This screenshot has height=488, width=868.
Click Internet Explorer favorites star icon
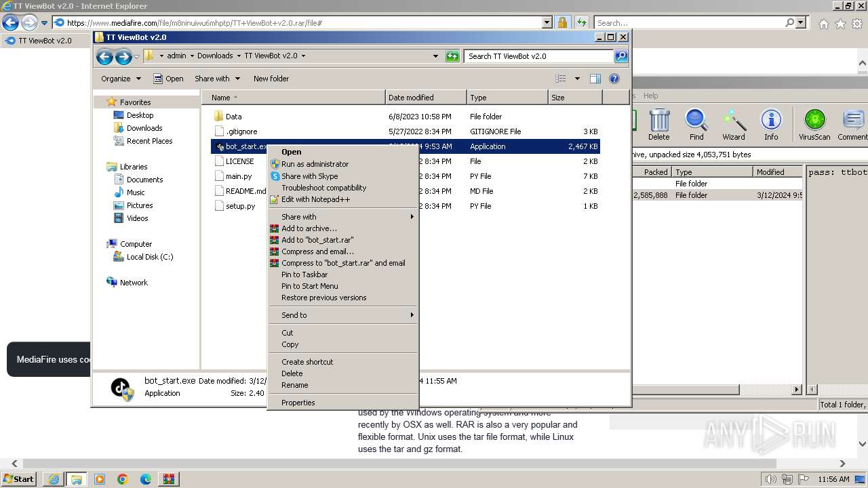click(840, 24)
